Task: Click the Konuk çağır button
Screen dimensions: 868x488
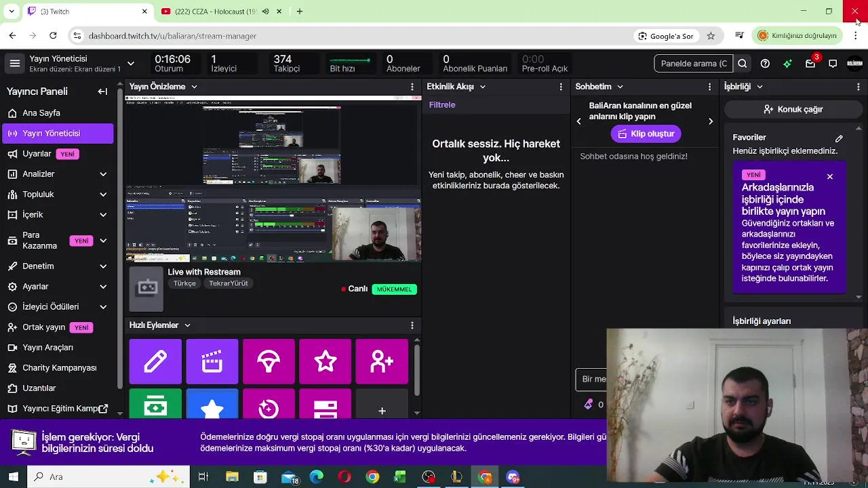Action: (793, 109)
